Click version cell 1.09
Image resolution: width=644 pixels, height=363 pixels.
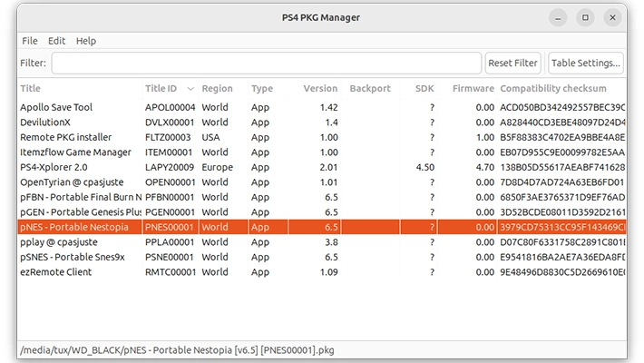click(328, 272)
